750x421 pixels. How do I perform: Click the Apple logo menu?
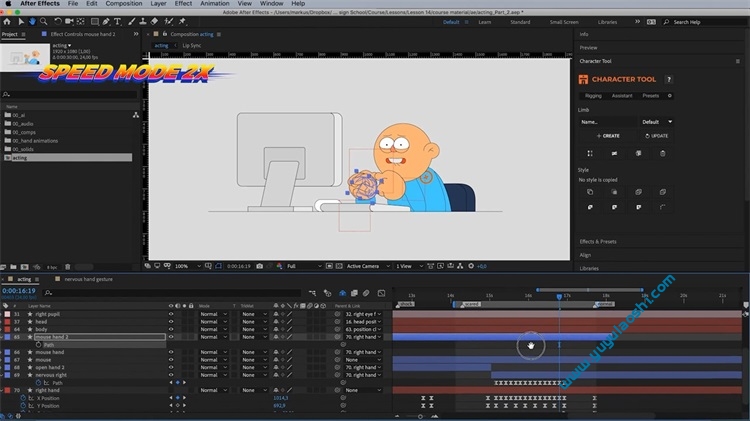pos(8,3)
